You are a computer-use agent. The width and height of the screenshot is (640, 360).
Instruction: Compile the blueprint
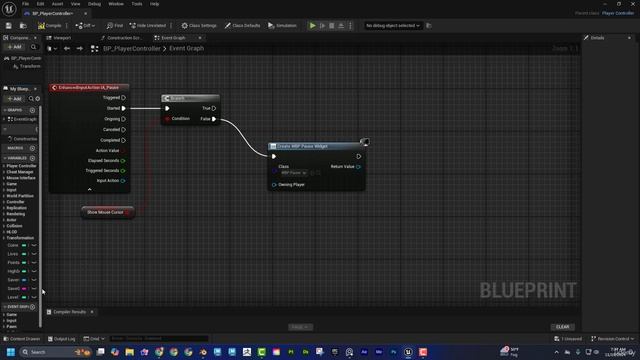point(49,26)
